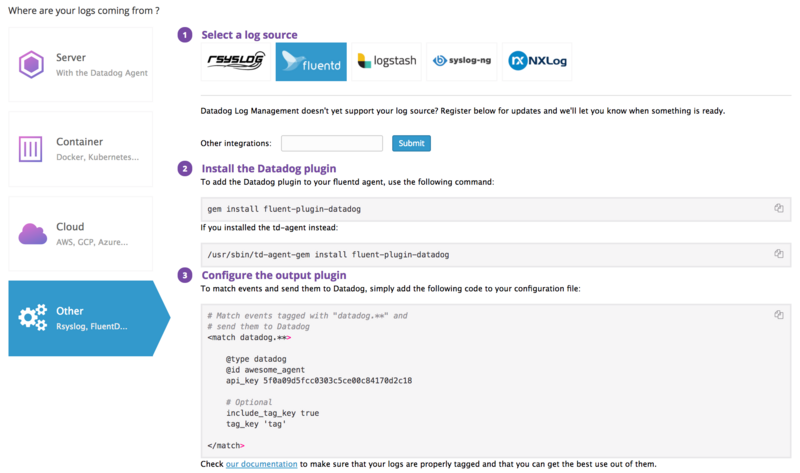This screenshot has width=800, height=473.
Task: Click the 'Select a log source' heading
Action: [249, 35]
